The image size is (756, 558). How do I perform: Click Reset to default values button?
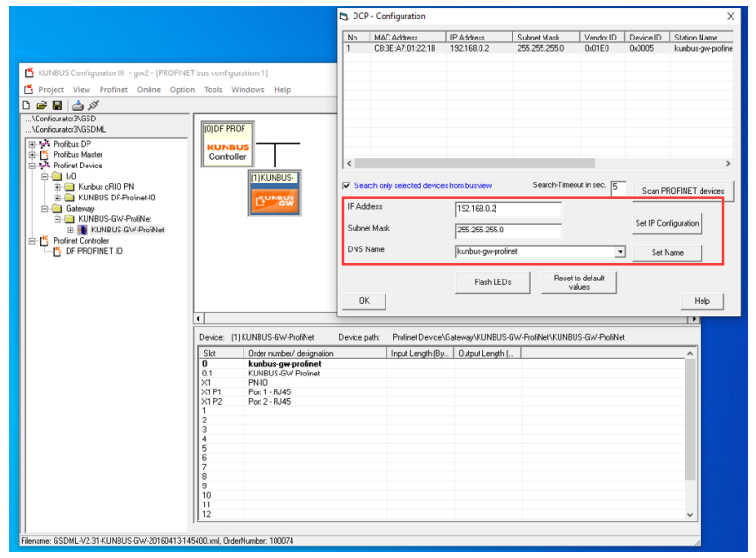coord(578,282)
